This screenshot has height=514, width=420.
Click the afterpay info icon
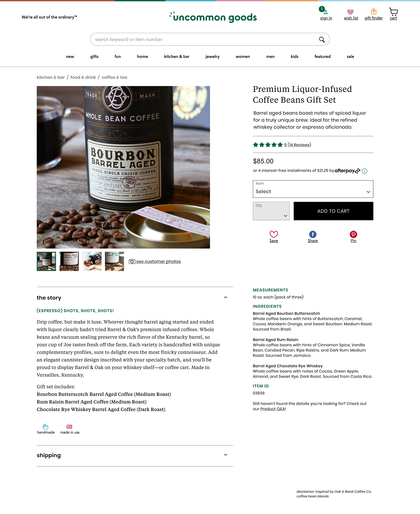[x=364, y=171]
